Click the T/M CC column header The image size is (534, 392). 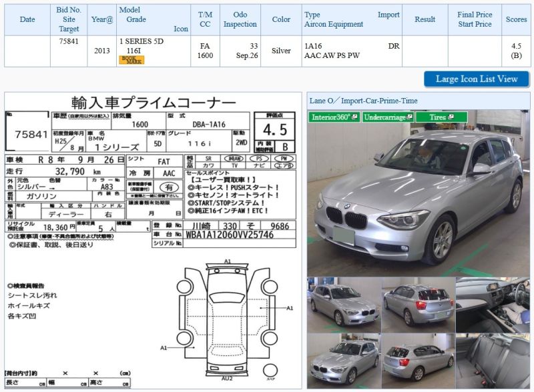pos(205,20)
